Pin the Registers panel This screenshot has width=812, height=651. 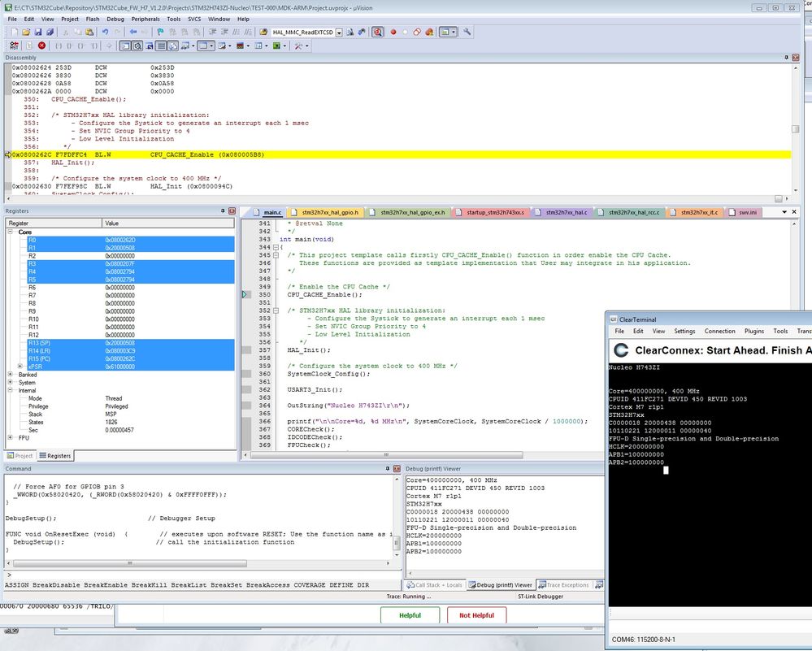pos(223,210)
